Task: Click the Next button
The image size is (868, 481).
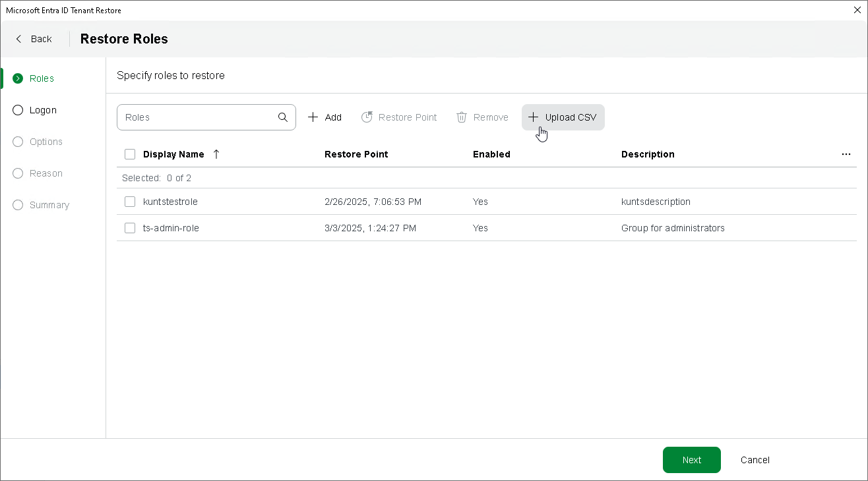Action: coord(691,460)
